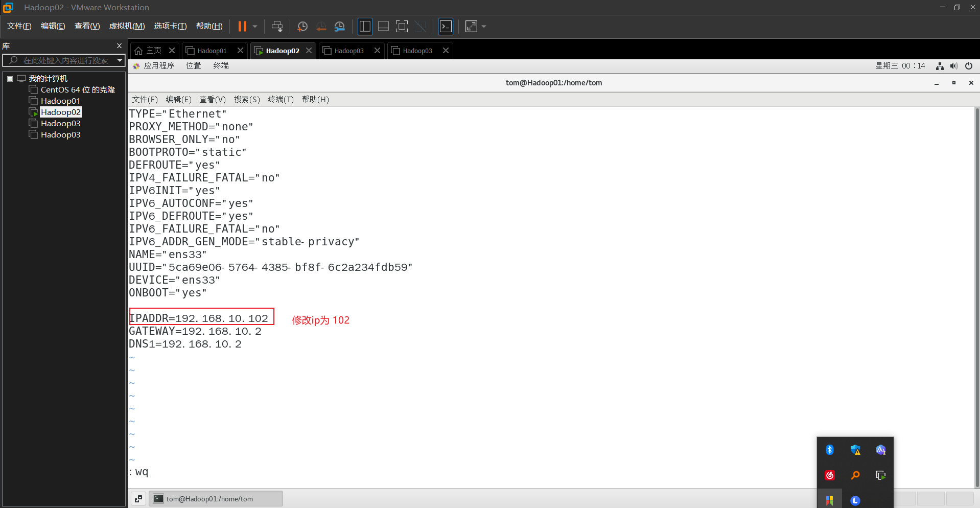980x508 pixels.
Task: Click the Bluetooth tray icon
Action: point(830,450)
